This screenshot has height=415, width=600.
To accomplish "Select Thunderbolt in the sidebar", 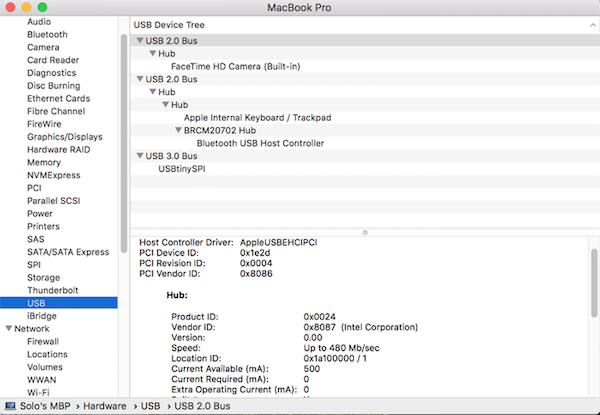I will [x=52, y=290].
